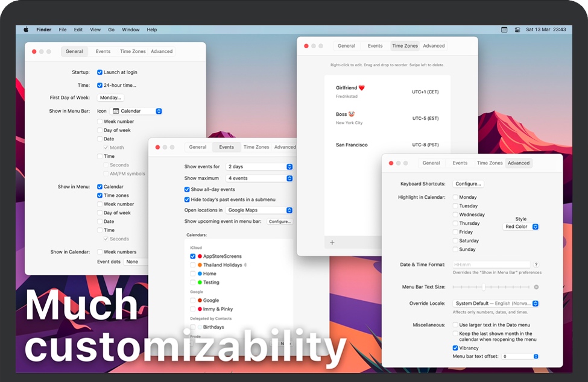This screenshot has height=382, width=588.
Task: Reset Menu Bar Text Size with the x icon
Action: coord(536,287)
